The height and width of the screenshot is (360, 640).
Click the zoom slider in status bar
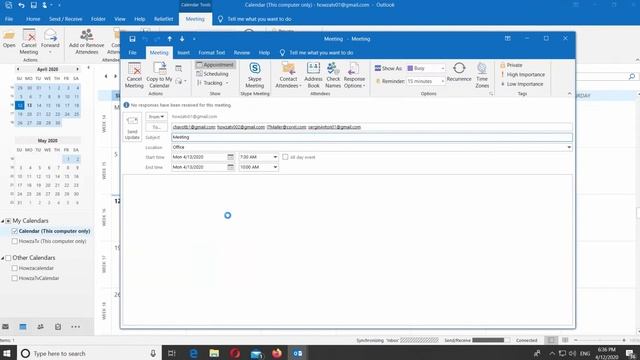click(x=600, y=340)
